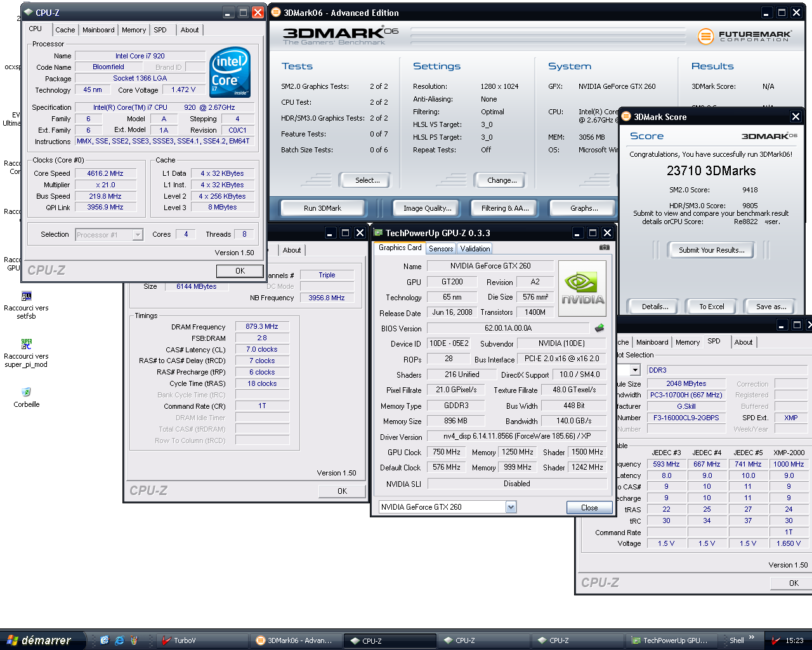
Task: Click the NVIDIA SLI Disabled field
Action: tap(517, 484)
